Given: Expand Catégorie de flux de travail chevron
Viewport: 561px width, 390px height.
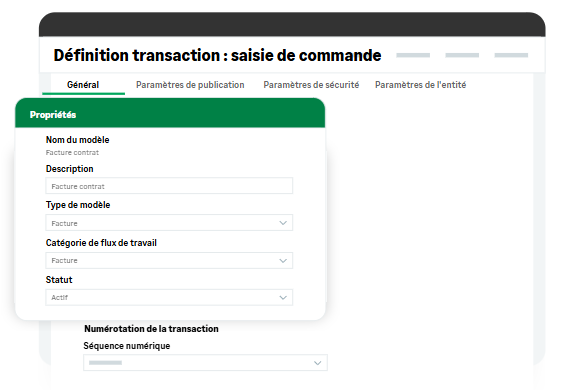Looking at the screenshot, I should click(283, 260).
